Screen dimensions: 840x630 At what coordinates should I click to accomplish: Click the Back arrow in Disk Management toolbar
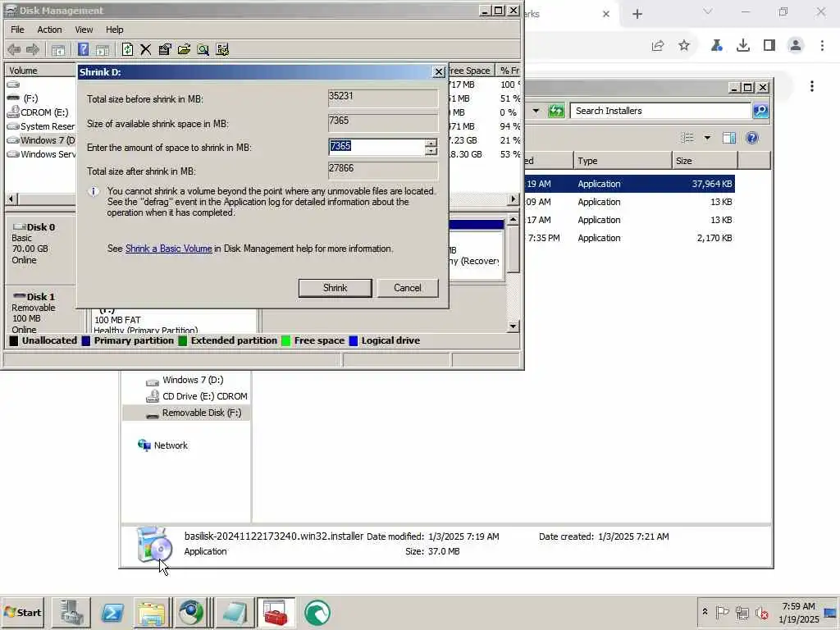click(15, 50)
